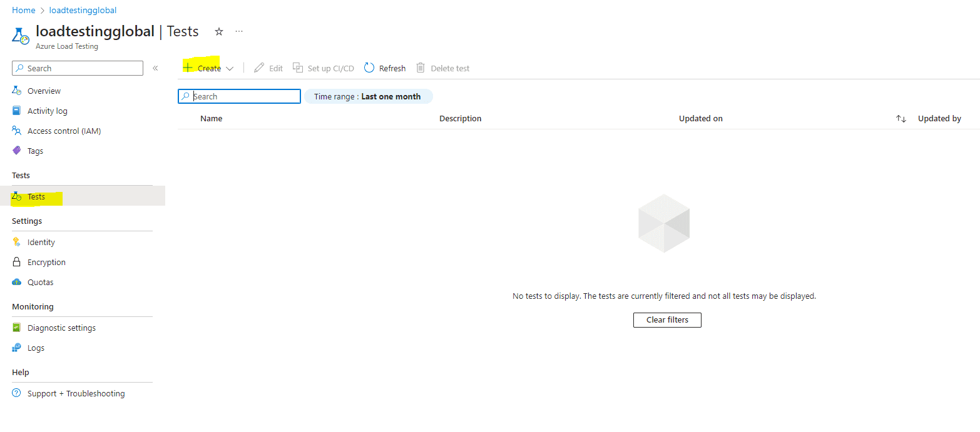Click Delete test in toolbar

[443, 68]
